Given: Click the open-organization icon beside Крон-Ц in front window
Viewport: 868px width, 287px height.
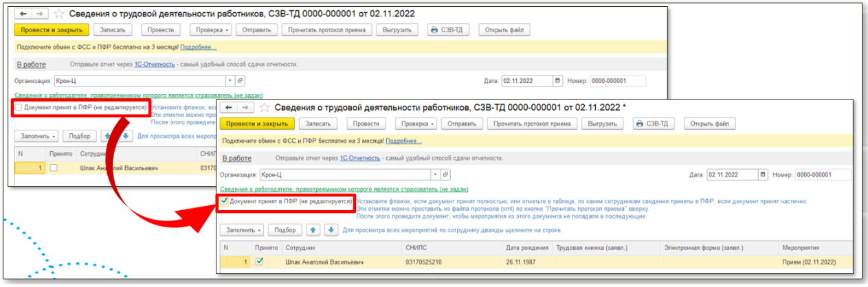Looking at the screenshot, I should click(445, 174).
